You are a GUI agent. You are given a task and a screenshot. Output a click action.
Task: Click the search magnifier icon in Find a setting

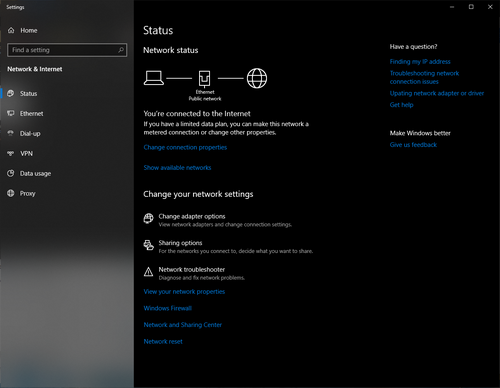[121, 50]
